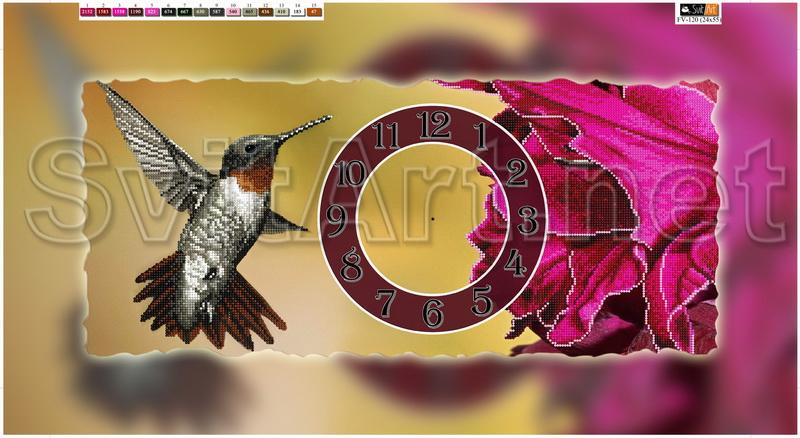Image resolution: width=800 pixels, height=438 pixels.
Task: Select color swatch labeled 2152
Action: coord(89,14)
